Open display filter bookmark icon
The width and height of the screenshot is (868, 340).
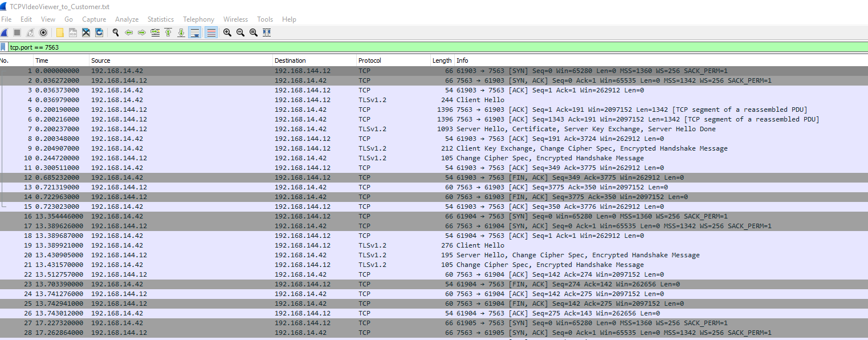(3, 47)
